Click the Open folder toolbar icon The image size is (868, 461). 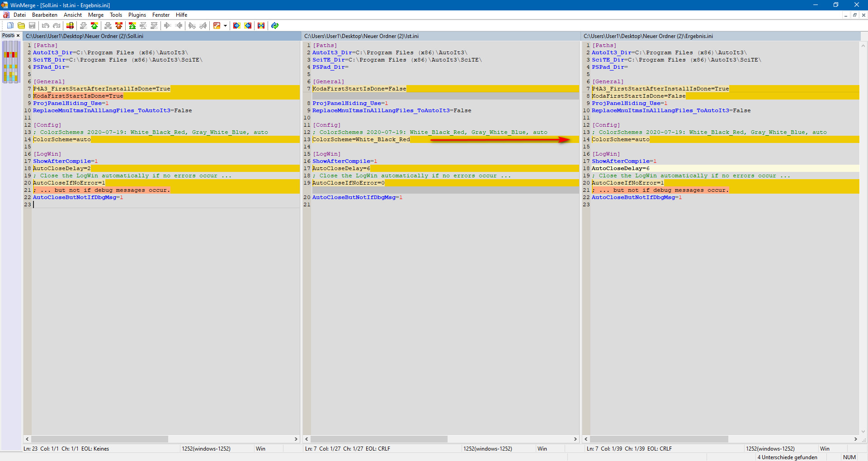point(21,26)
